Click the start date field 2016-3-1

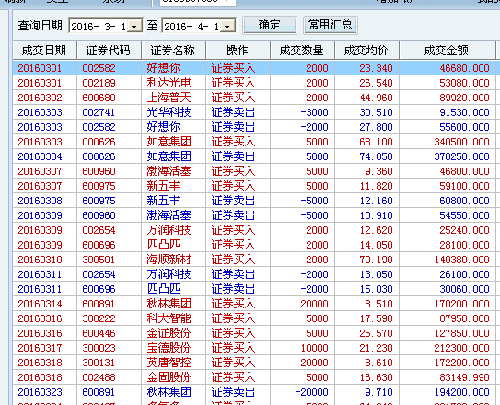(x=99, y=26)
